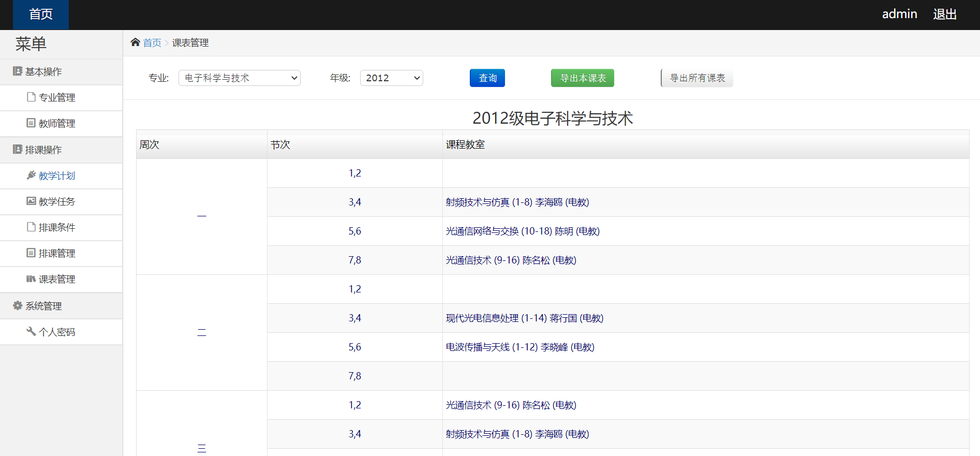Open 教学计划 menu item

61,176
